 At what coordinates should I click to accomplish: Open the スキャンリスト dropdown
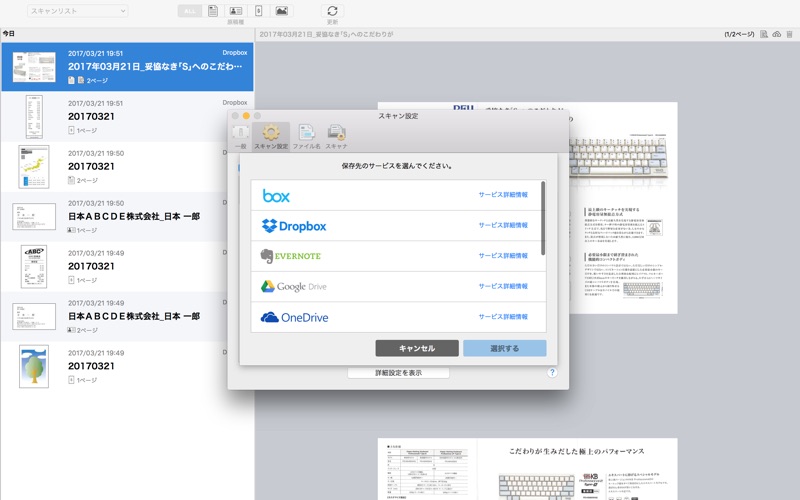coord(78,11)
